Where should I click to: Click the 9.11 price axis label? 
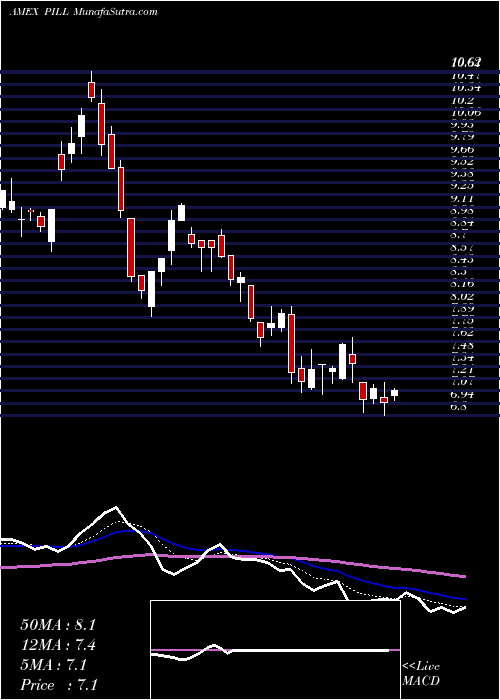coord(462,198)
